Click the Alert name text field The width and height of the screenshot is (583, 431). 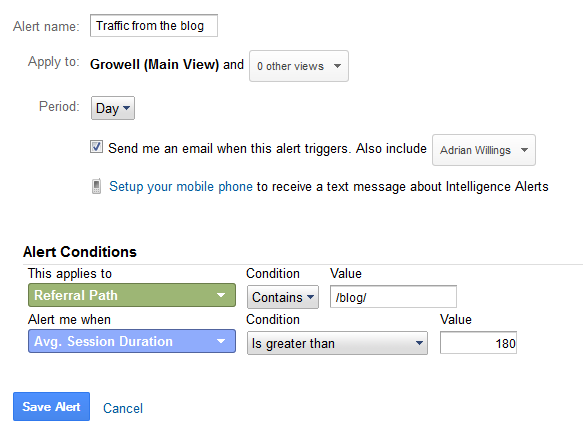154,26
